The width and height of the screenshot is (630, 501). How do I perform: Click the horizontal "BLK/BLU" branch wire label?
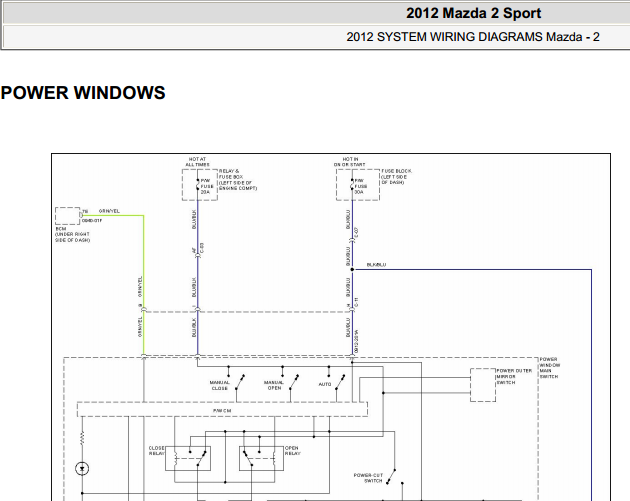[376, 265]
